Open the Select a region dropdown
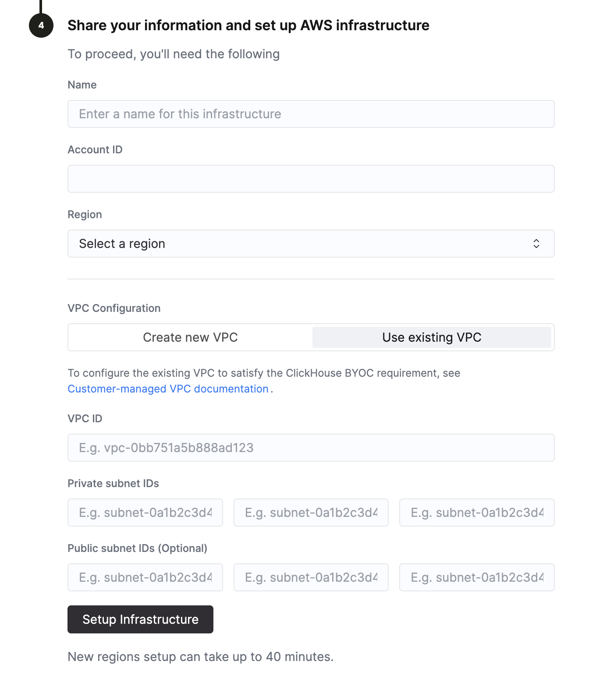This screenshot has width=610, height=700. click(x=311, y=244)
